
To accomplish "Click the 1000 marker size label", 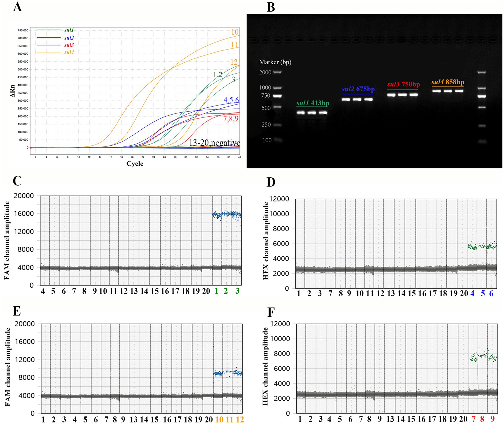I will pyautogui.click(x=265, y=88).
